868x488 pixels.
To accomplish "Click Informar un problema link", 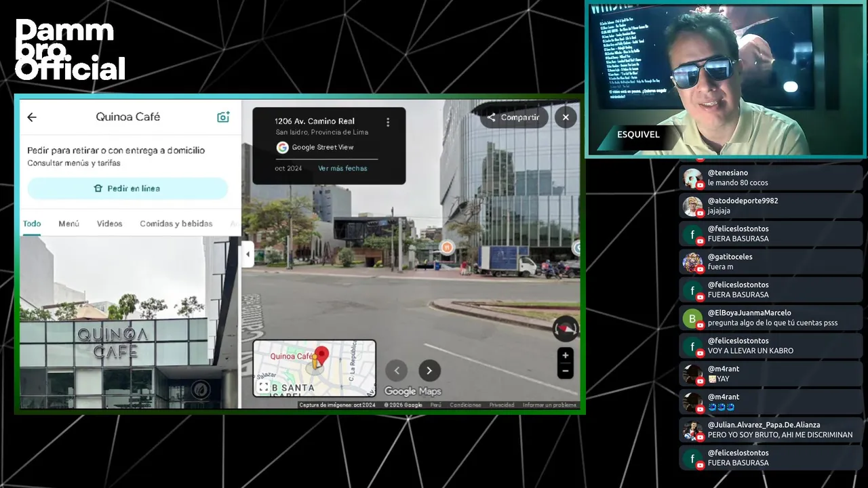I will tap(549, 405).
